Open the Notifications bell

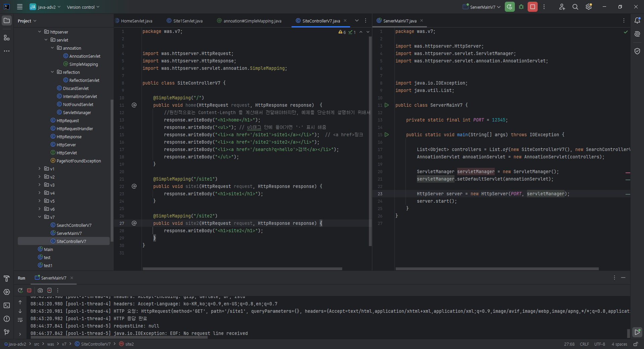coord(637,20)
